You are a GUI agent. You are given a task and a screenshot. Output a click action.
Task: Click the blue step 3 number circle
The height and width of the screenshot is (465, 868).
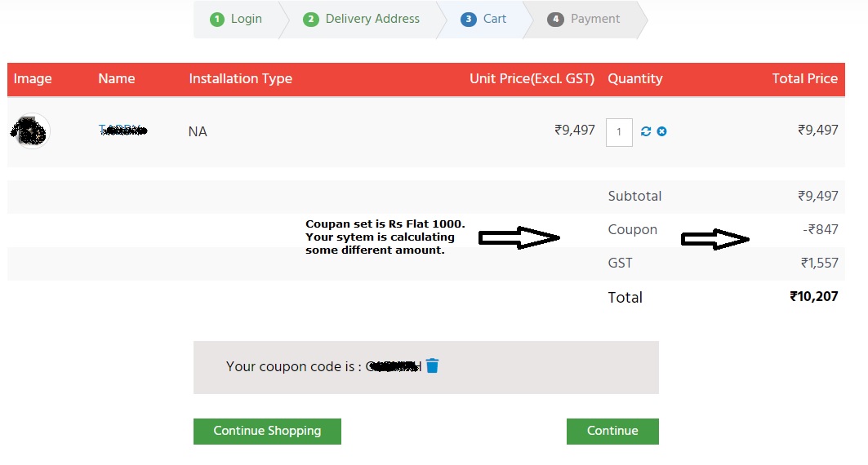point(468,20)
